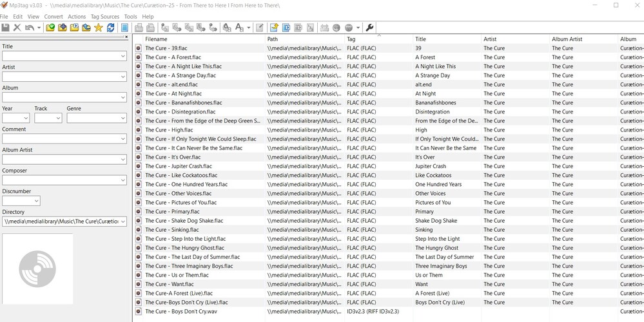Expand the Comment field dropdown
The image size is (644, 322).
[122, 139]
